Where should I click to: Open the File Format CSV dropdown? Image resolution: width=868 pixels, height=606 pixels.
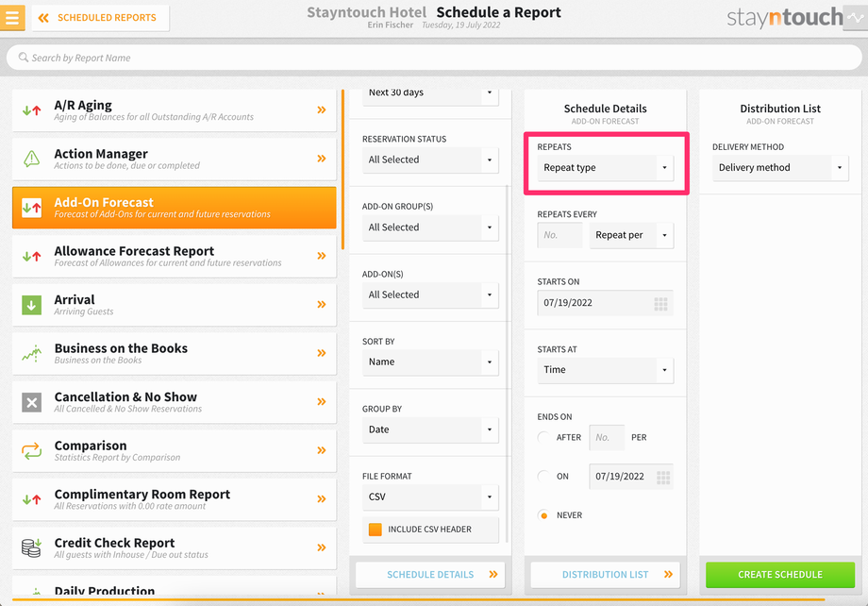pyautogui.click(x=430, y=497)
